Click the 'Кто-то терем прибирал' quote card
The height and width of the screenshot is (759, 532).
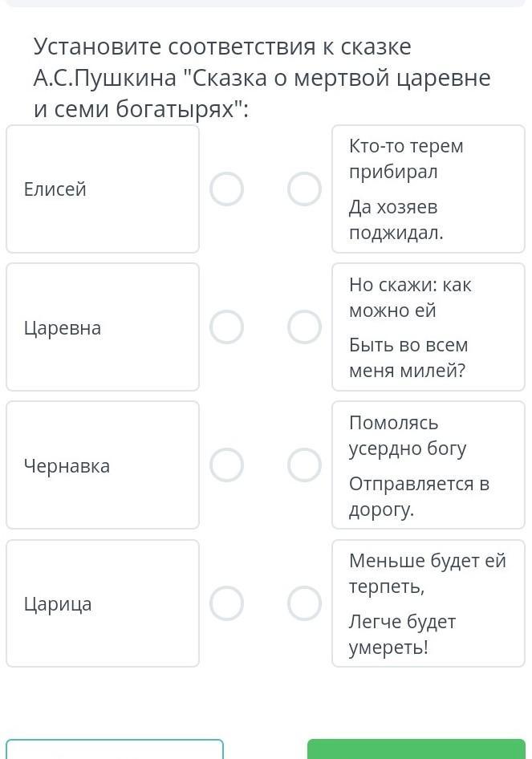coord(428,189)
